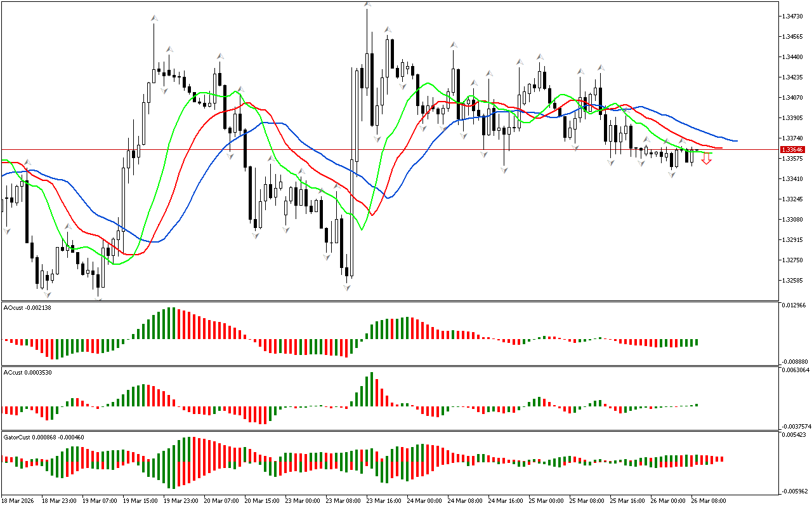
Task: Select the last green bar in AOcust histogram
Action: tap(696, 342)
